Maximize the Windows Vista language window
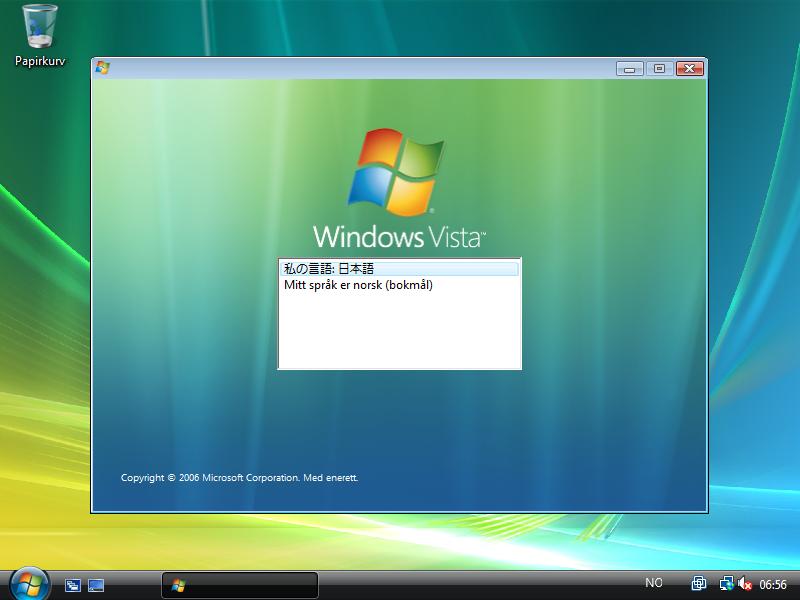This screenshot has width=800, height=600. click(x=659, y=68)
